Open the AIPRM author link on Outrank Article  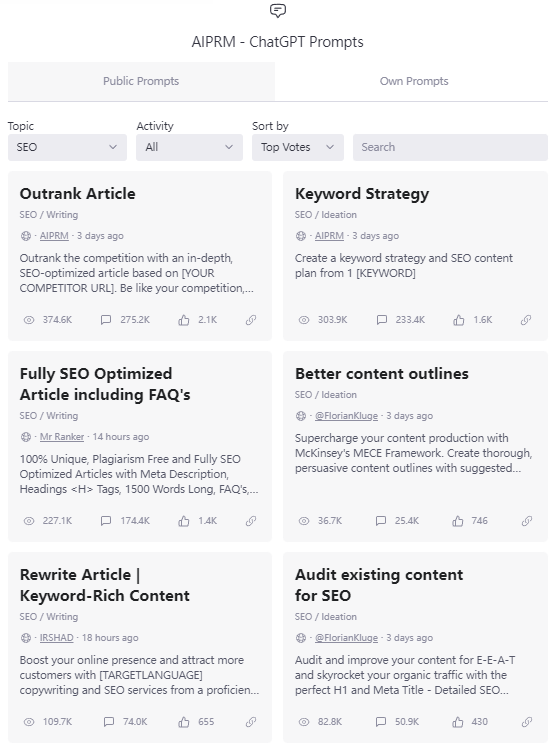(54, 236)
